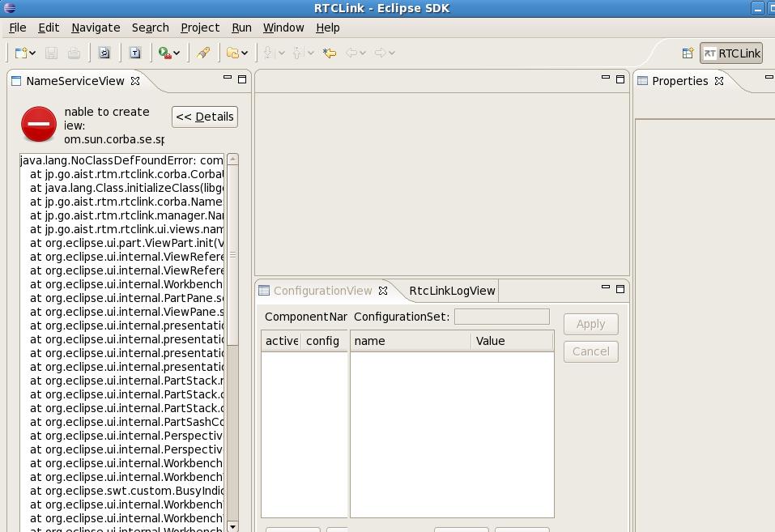Open the Edit menu
Viewport: 775px width, 532px height.
[x=49, y=28]
